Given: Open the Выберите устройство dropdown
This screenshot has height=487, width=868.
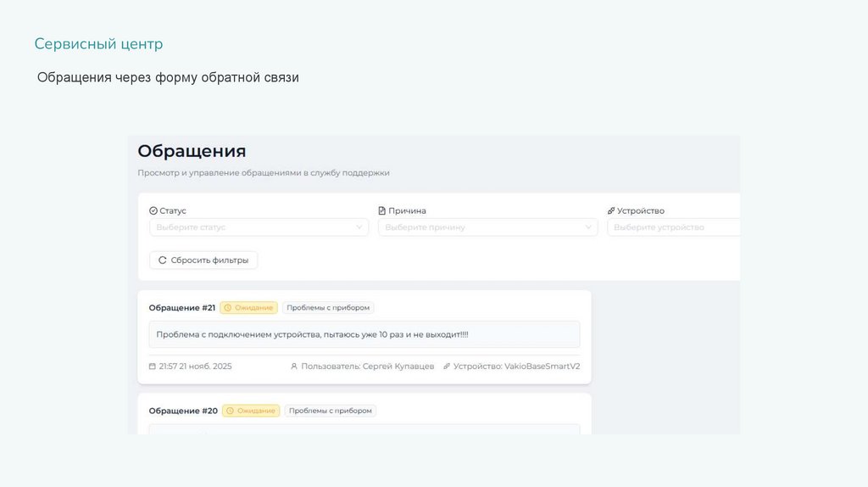Looking at the screenshot, I should point(674,227).
